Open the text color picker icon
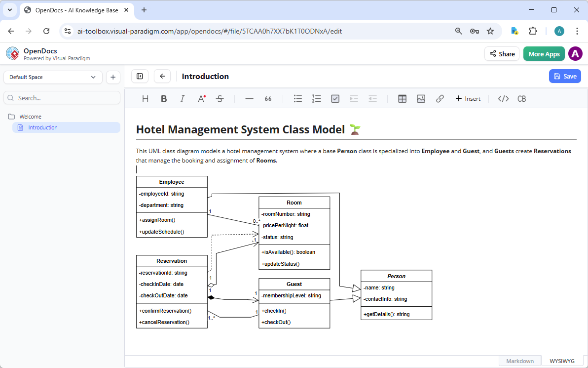 point(201,98)
